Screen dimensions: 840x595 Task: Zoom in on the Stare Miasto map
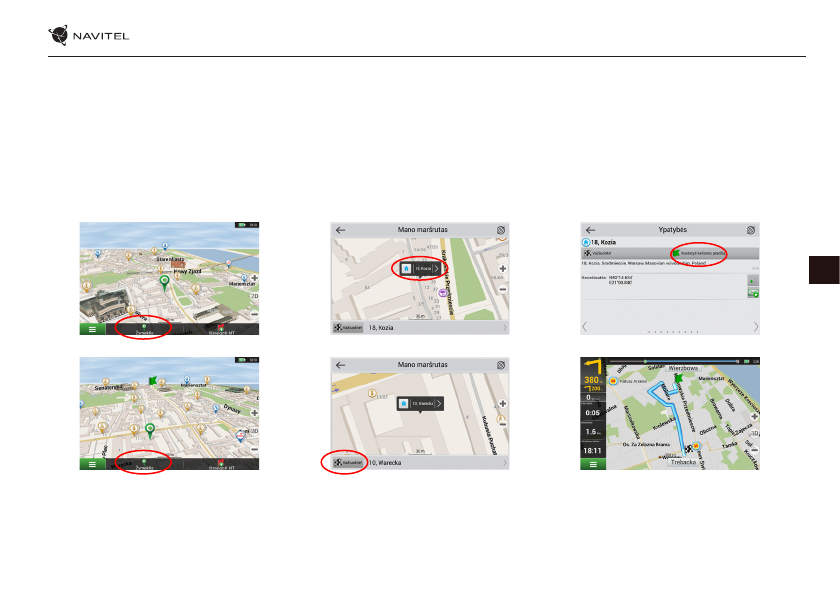click(254, 279)
